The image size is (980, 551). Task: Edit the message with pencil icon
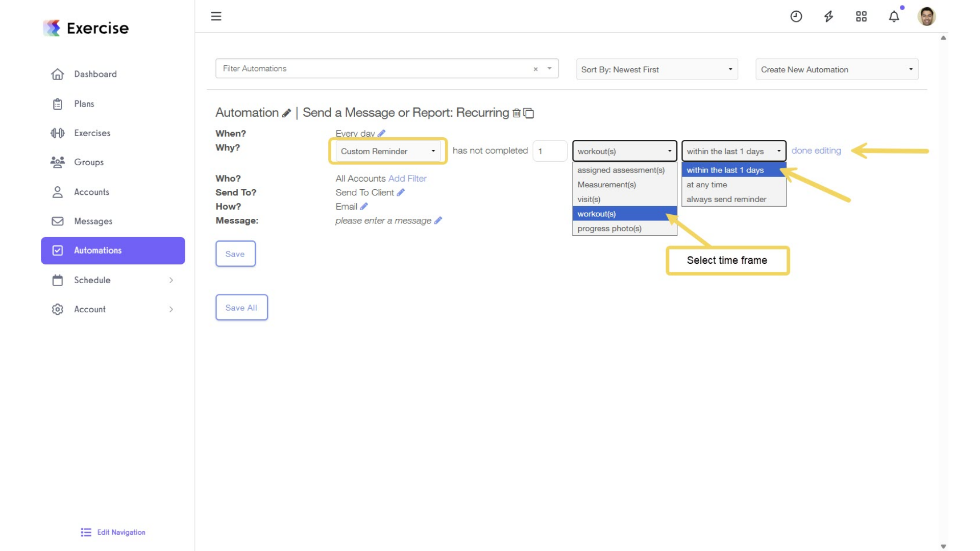[x=438, y=220]
